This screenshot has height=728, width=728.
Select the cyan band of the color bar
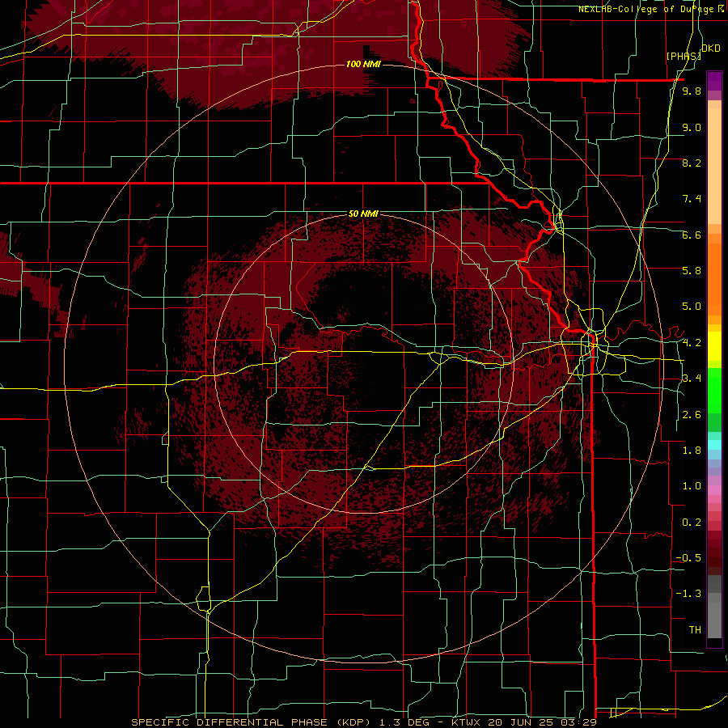coord(714,445)
